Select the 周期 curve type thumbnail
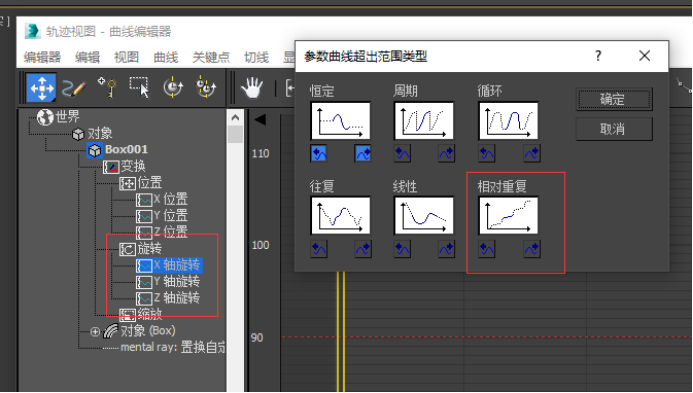This screenshot has height=393, width=693. [424, 121]
